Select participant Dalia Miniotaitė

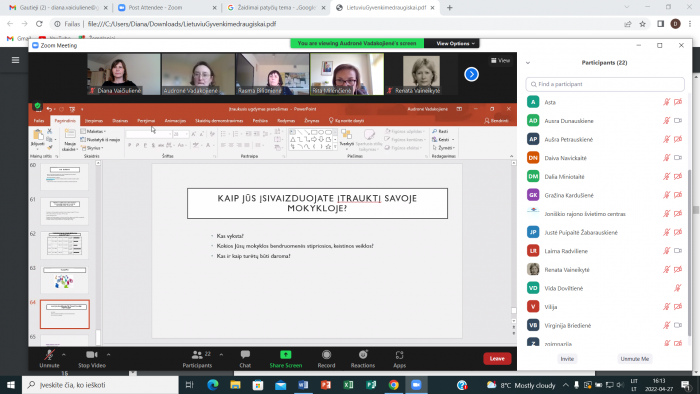605,176
